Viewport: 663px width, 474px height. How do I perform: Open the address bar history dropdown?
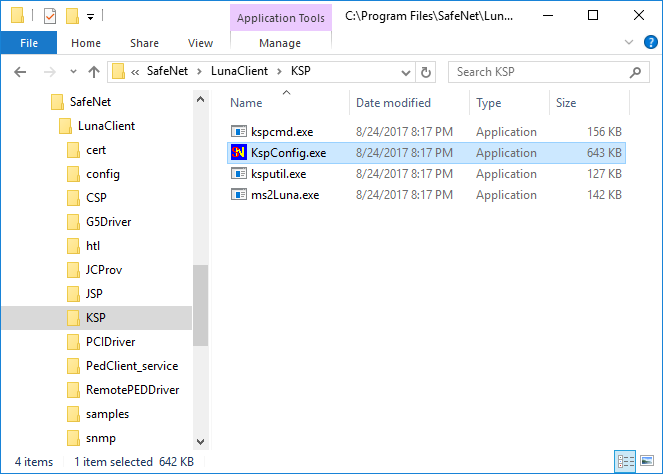click(x=405, y=72)
